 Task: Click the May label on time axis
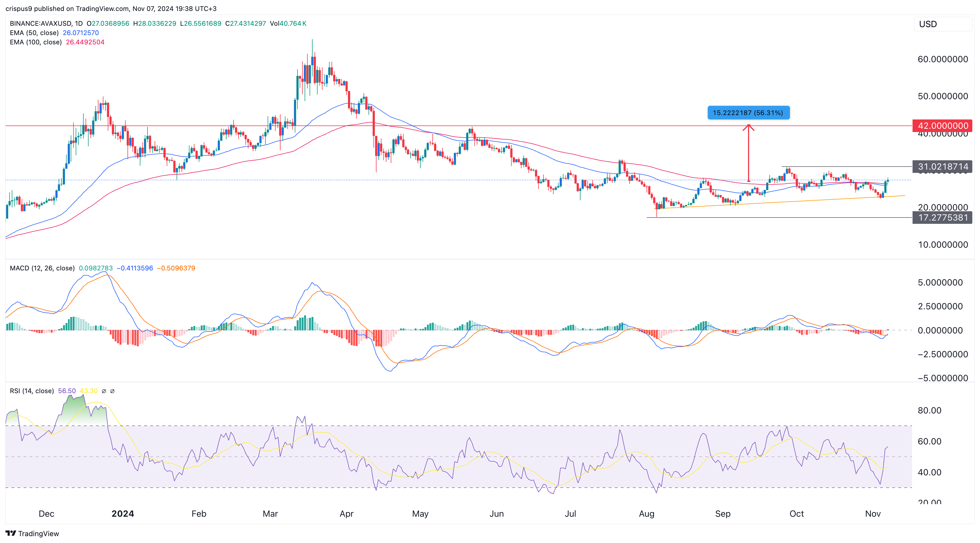click(x=420, y=514)
